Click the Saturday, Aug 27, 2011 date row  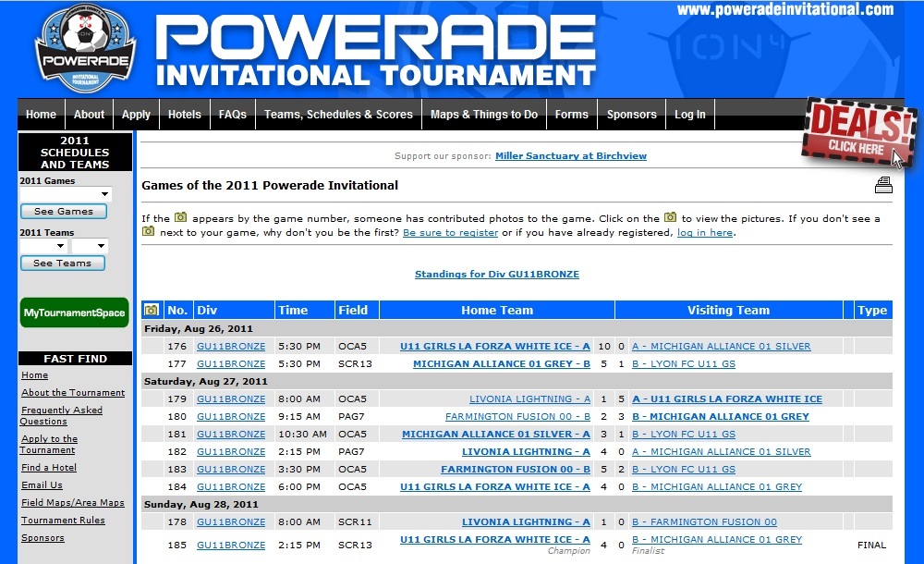tap(517, 381)
